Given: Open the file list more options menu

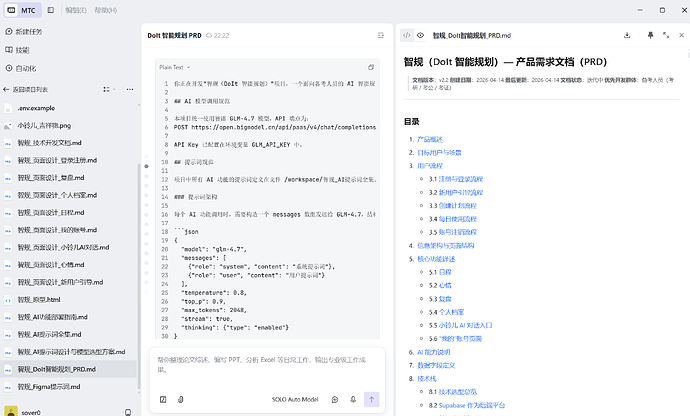Looking at the screenshot, I should [130, 89].
